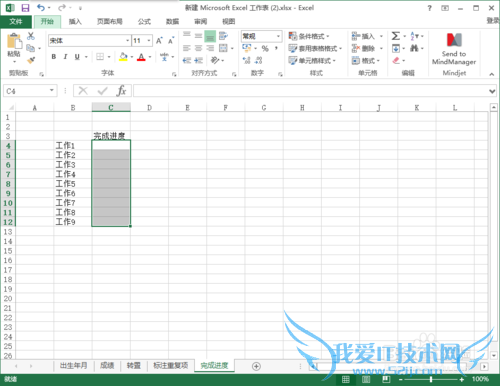The image size is (500, 386).
Task: Click Increase Indent icon
Action: click(x=198, y=60)
